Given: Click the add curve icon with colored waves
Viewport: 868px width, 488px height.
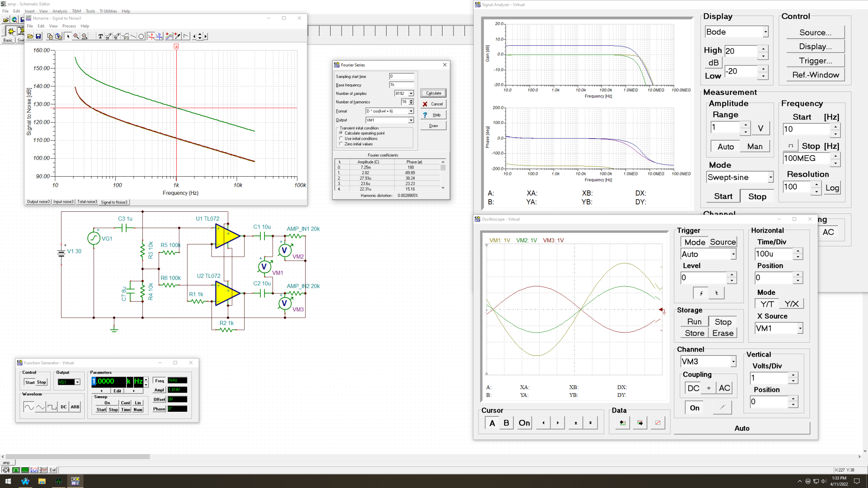Looking at the screenshot, I should coord(169,36).
